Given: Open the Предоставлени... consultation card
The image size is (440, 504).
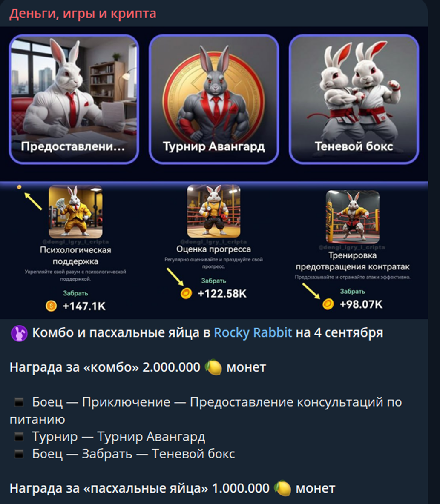Looking at the screenshot, I should point(74,99).
